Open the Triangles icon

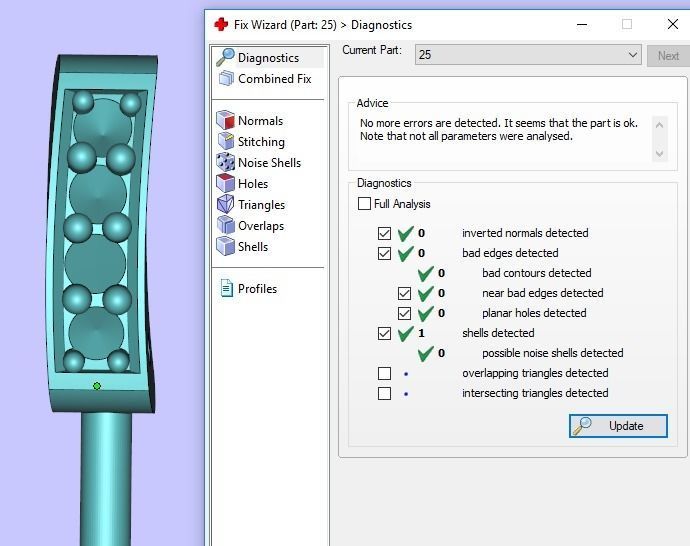point(226,204)
